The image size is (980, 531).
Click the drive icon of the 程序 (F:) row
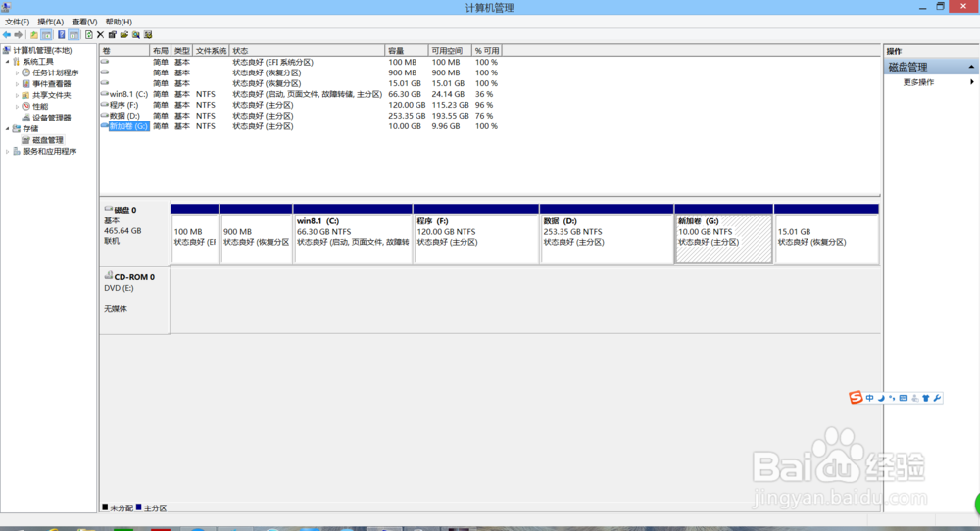(x=105, y=104)
